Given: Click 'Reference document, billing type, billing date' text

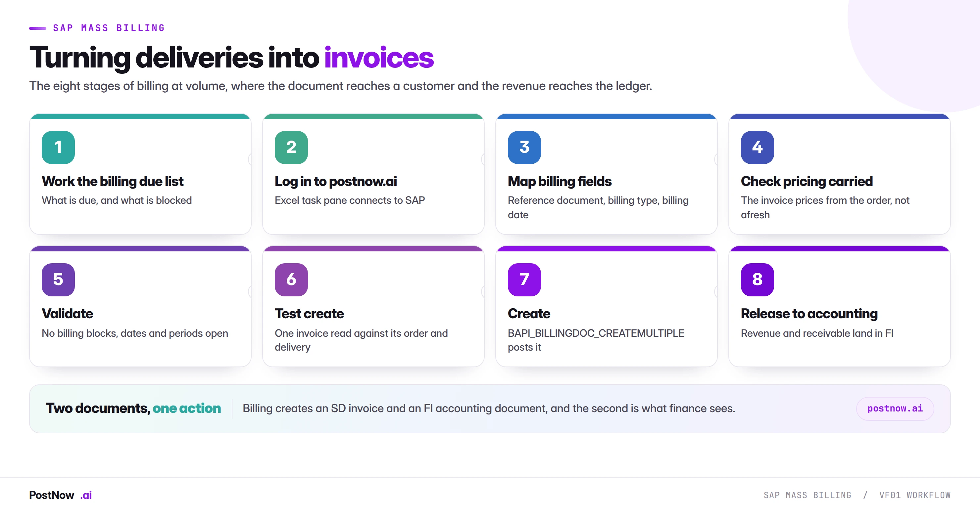Looking at the screenshot, I should click(598, 207).
